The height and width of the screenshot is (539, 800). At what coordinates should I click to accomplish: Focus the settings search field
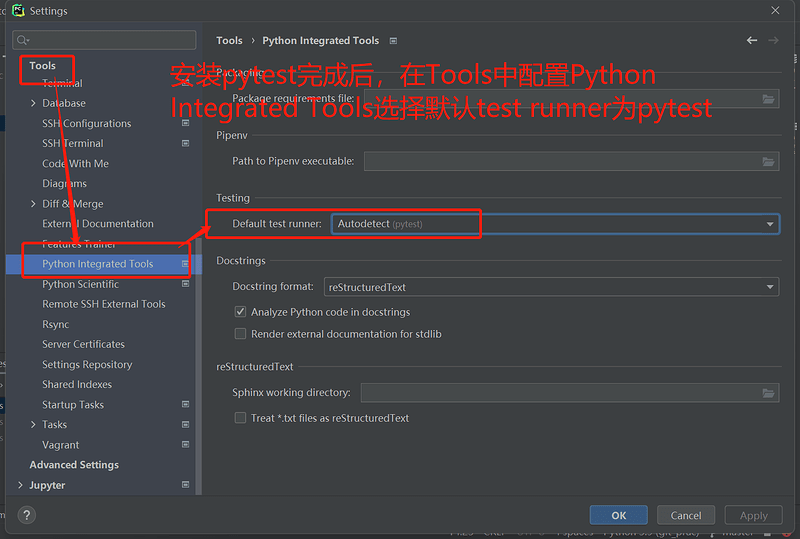pos(104,40)
